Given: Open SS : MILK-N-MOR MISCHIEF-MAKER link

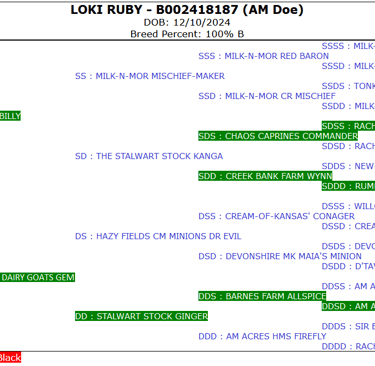Looking at the screenshot, I should (150, 76).
